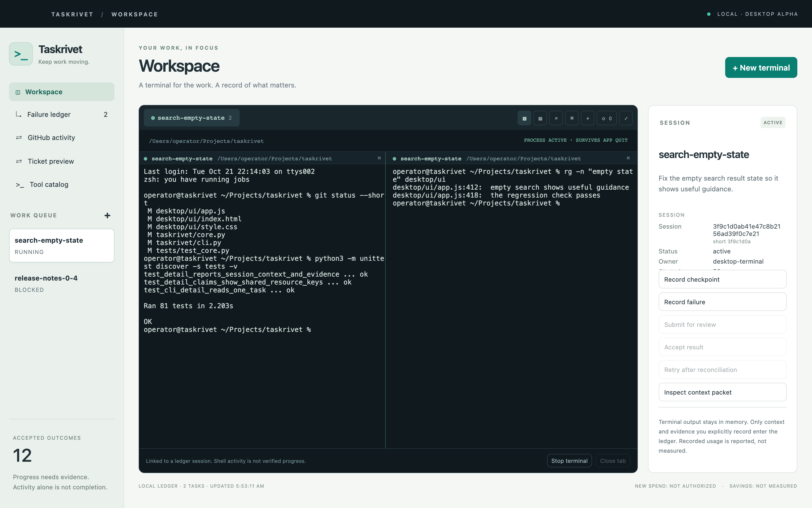The height and width of the screenshot is (508, 812).
Task: Create a New terminal
Action: 761,67
